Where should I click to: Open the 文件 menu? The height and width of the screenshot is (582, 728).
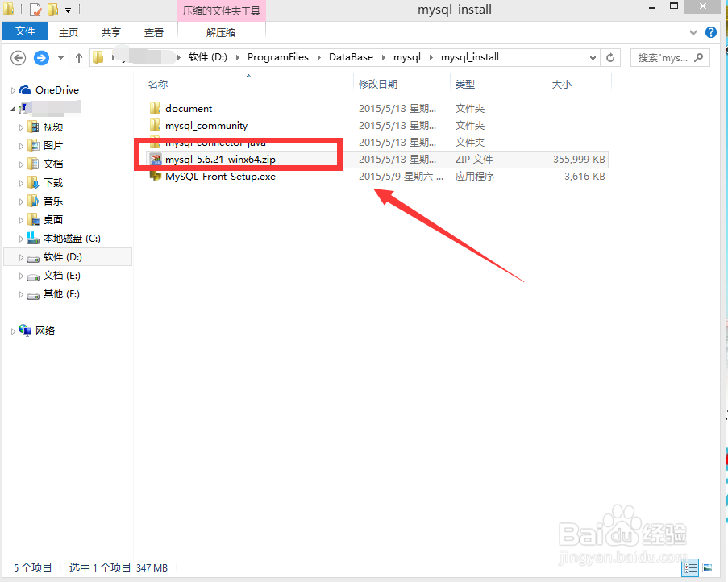click(x=25, y=31)
